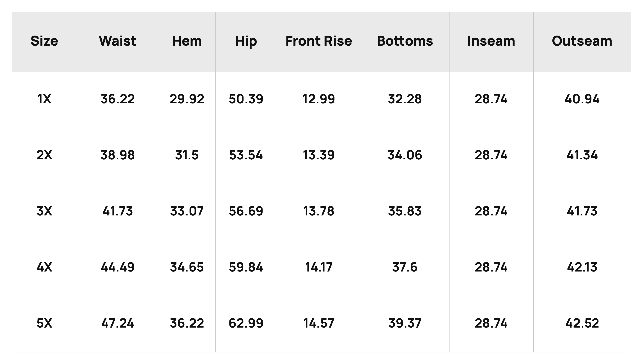This screenshot has width=643, height=364.
Task: Click the Inseam column header
Action: coord(491,41)
